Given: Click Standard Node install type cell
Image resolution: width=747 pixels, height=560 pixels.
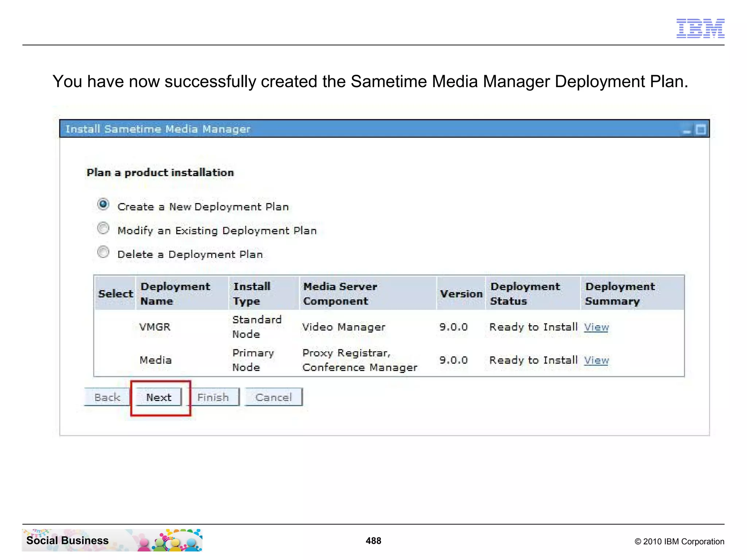Looking at the screenshot, I should point(257,327).
